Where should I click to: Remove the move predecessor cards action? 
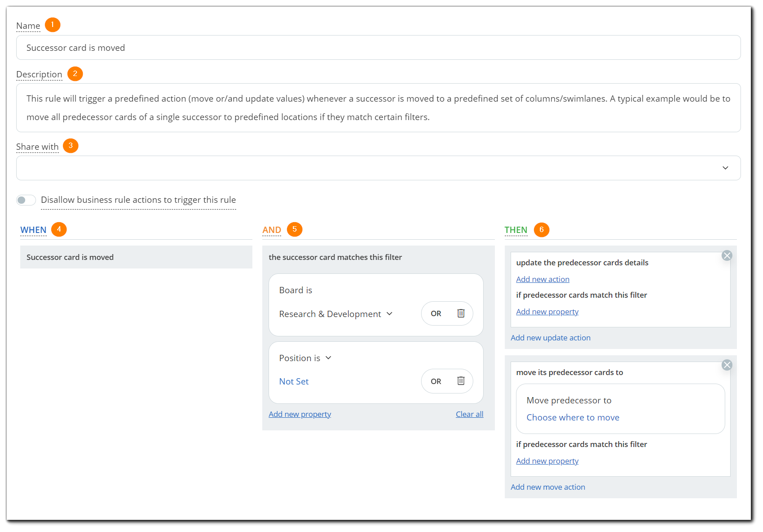coord(727,365)
